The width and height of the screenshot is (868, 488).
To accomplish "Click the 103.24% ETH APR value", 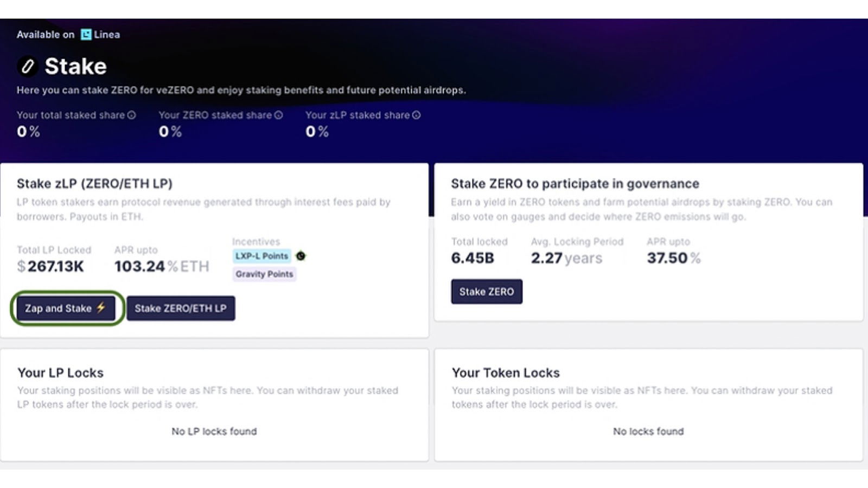I will 162,266.
